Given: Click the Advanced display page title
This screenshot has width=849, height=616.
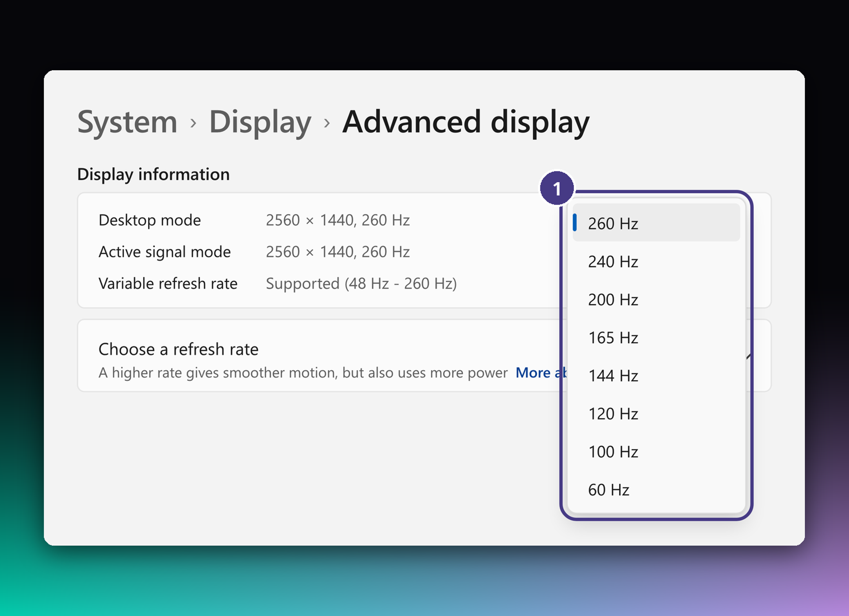Looking at the screenshot, I should point(466,122).
